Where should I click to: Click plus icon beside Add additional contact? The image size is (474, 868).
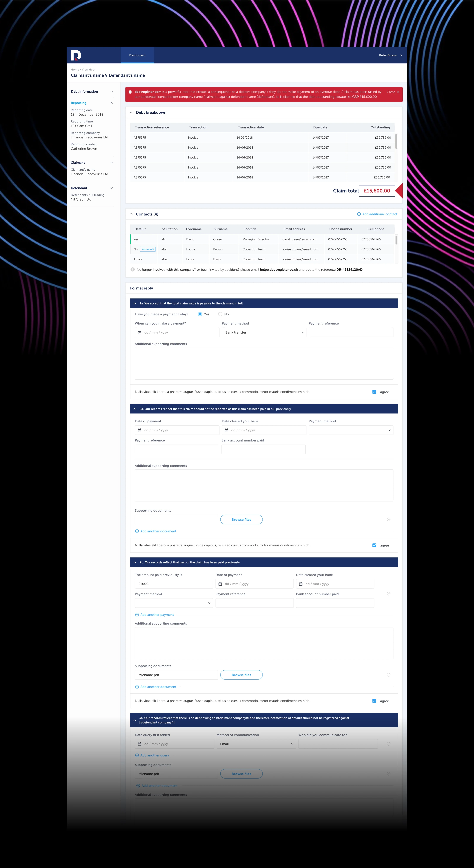tap(359, 214)
